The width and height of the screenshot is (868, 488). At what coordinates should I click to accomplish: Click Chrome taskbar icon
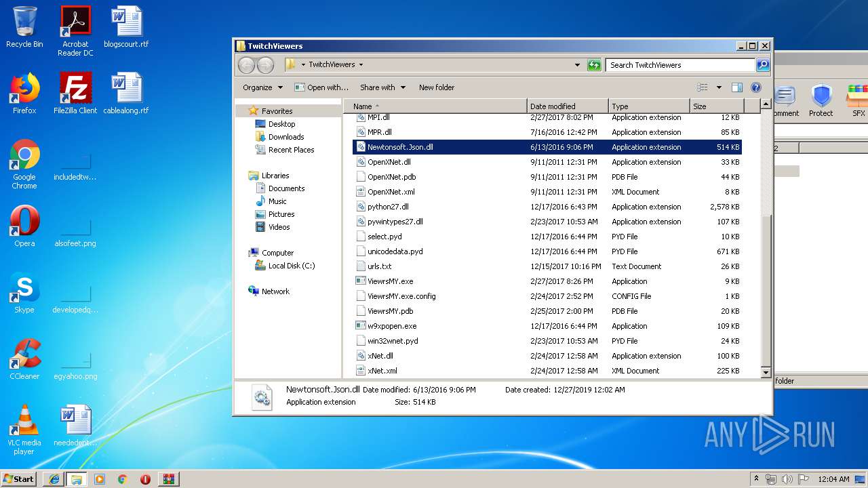(x=123, y=479)
